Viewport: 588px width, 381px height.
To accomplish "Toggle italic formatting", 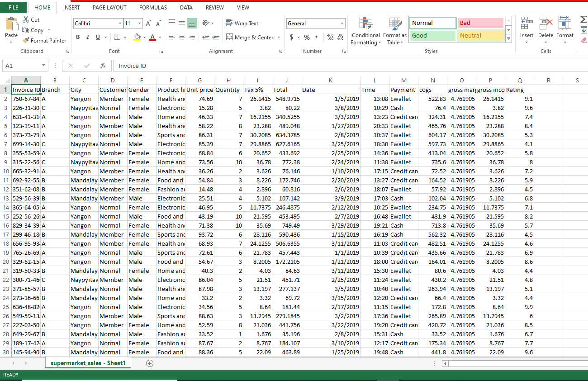I will click(87, 37).
